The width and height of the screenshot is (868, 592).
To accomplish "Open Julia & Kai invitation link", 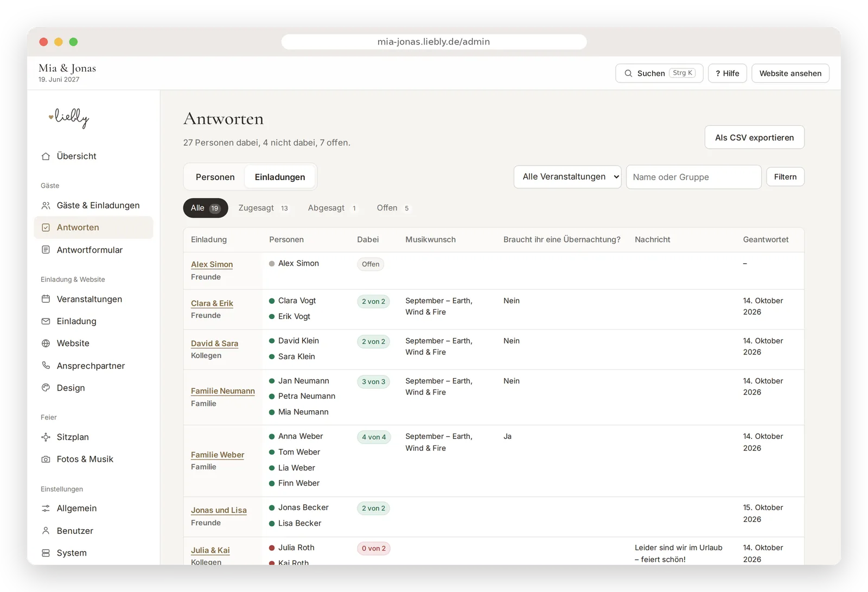I will [x=210, y=550].
